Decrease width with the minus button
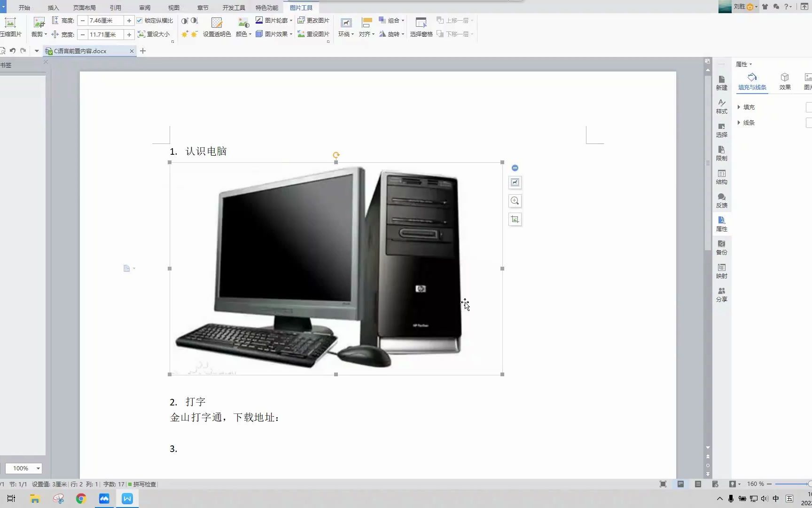812x508 pixels. pos(83,34)
